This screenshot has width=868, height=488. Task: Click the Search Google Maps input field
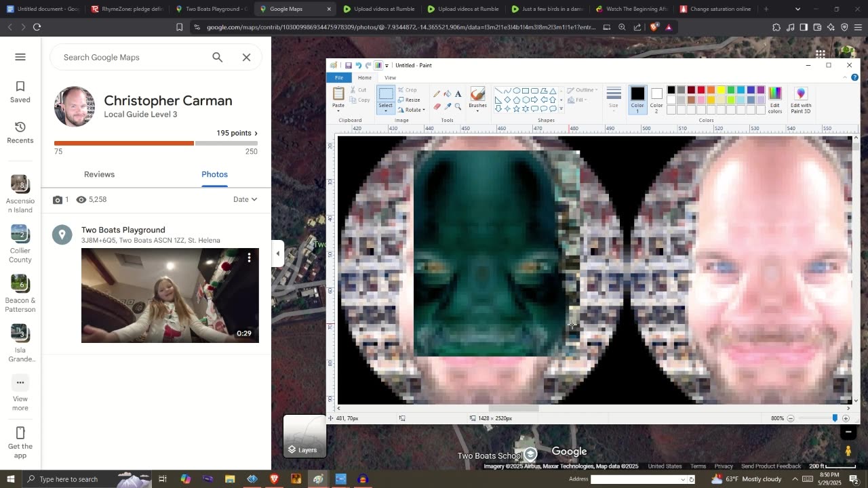click(x=132, y=58)
